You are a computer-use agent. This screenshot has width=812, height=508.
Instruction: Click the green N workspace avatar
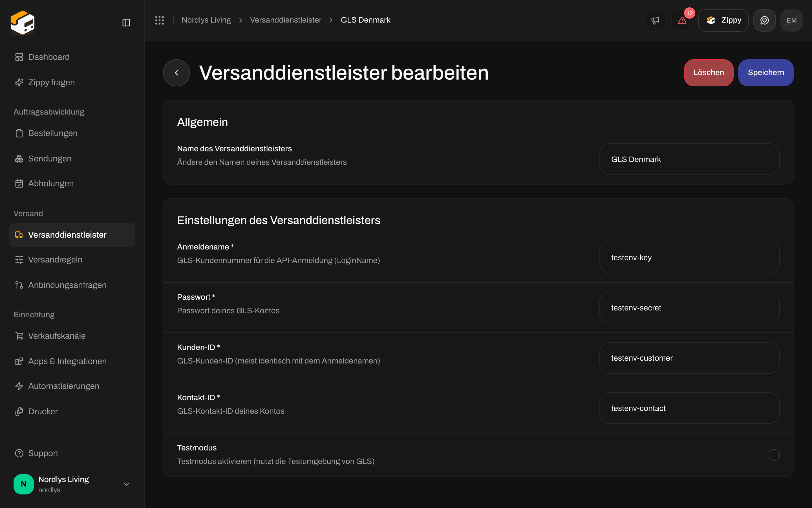(x=23, y=484)
